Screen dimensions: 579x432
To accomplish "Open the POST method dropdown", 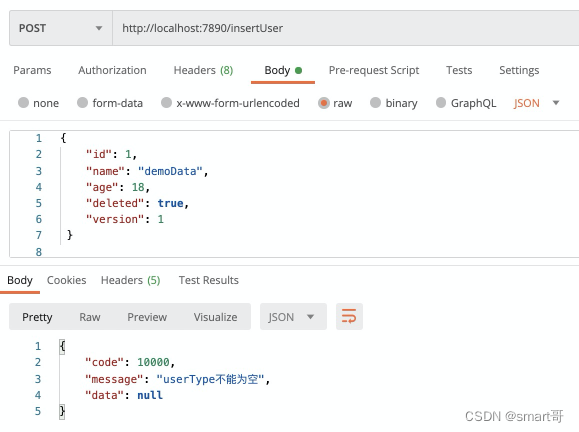I will 61,28.
